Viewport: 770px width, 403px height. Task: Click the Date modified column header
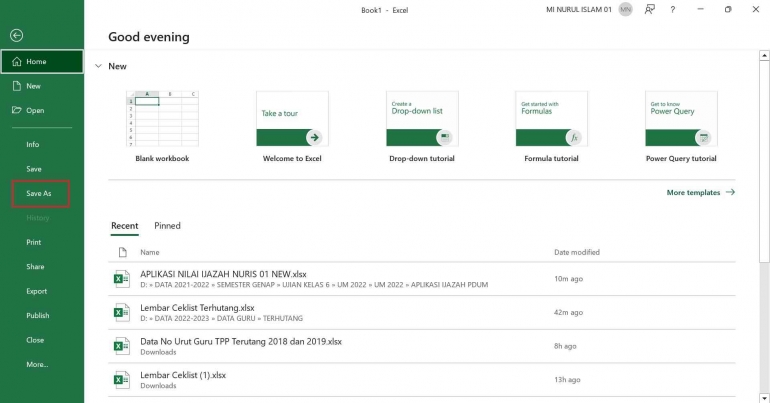(577, 252)
